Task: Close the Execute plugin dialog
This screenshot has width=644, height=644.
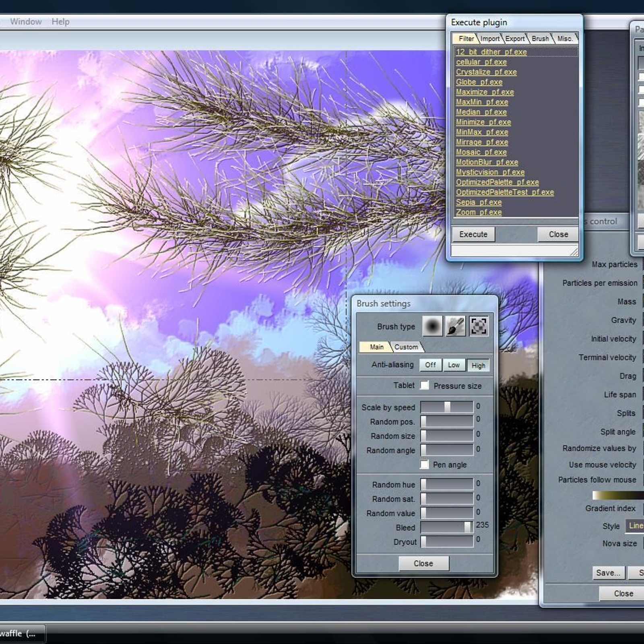Action: [x=558, y=234]
